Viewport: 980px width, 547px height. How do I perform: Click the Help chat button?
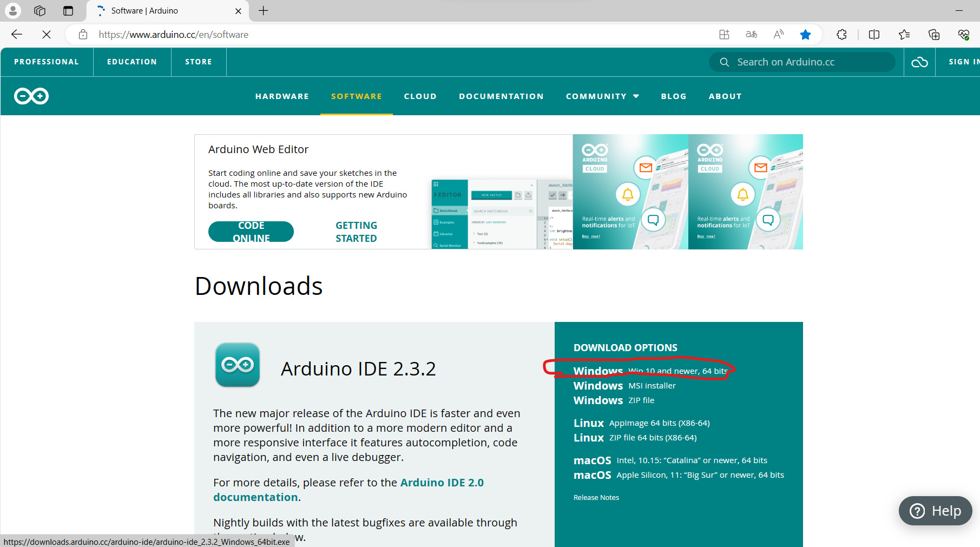[935, 511]
